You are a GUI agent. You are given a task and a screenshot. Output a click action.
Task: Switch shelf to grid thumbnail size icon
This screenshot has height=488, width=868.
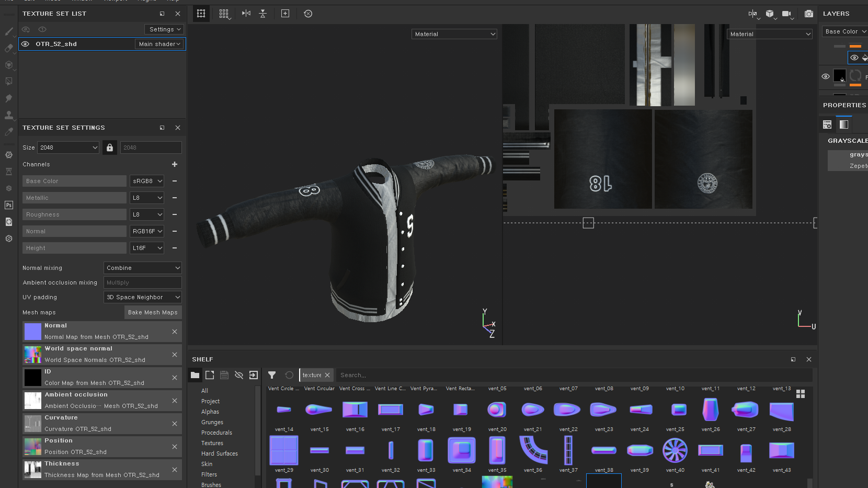(x=801, y=394)
